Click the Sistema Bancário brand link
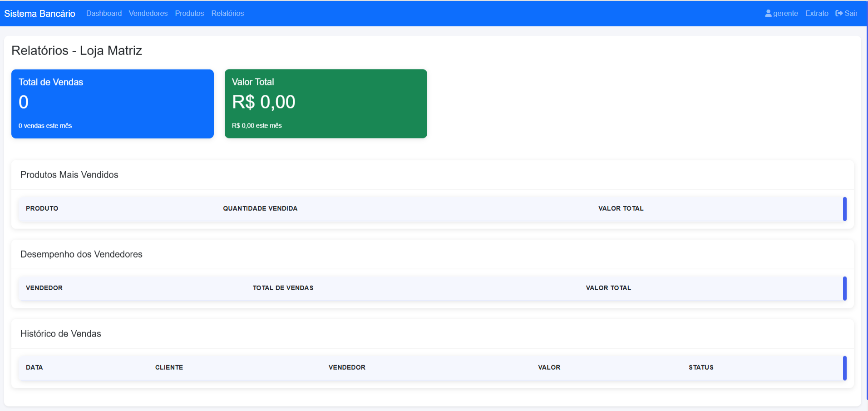Image resolution: width=868 pixels, height=411 pixels. pos(40,14)
